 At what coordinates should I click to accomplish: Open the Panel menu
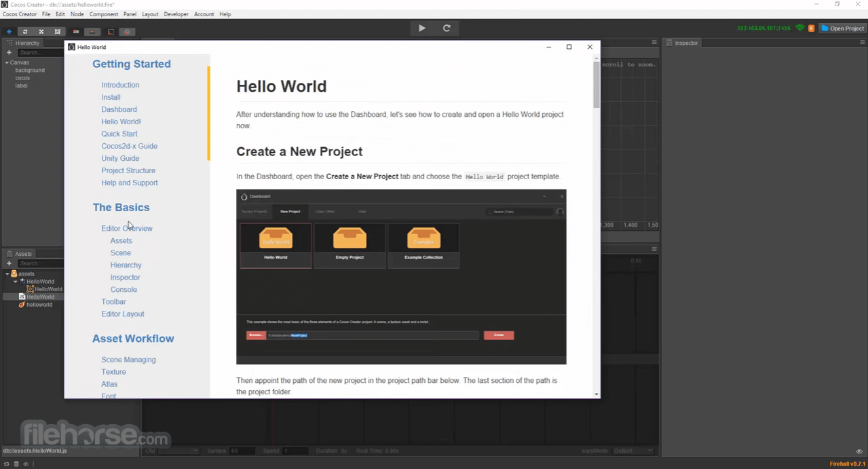point(130,14)
